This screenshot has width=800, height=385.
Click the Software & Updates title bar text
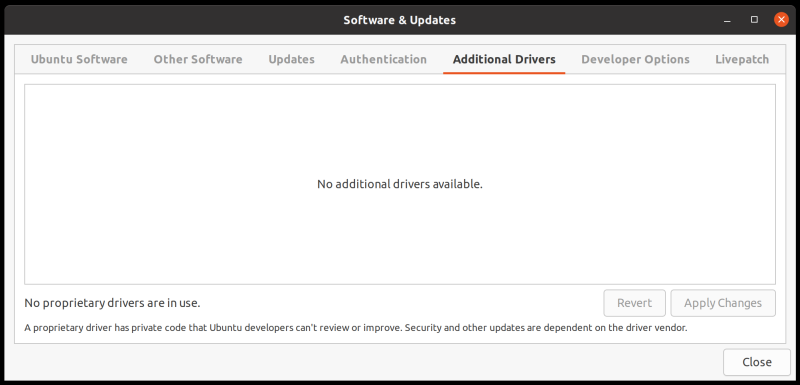click(x=399, y=20)
